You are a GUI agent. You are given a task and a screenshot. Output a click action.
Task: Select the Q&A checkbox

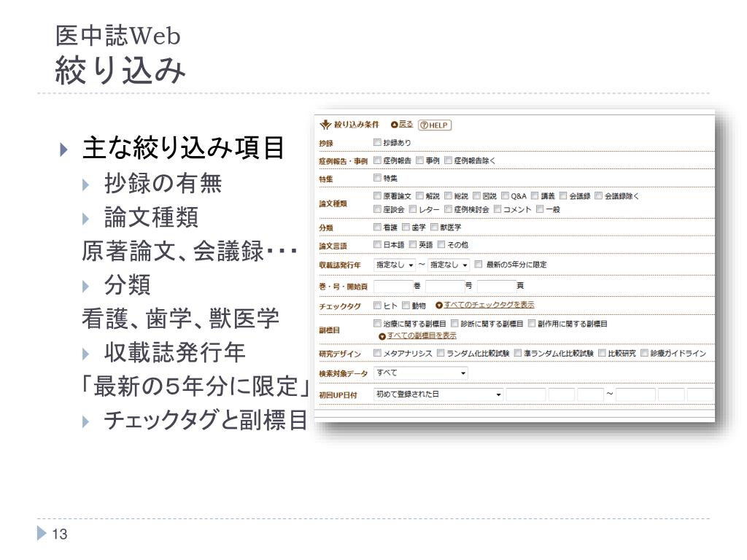pos(505,195)
